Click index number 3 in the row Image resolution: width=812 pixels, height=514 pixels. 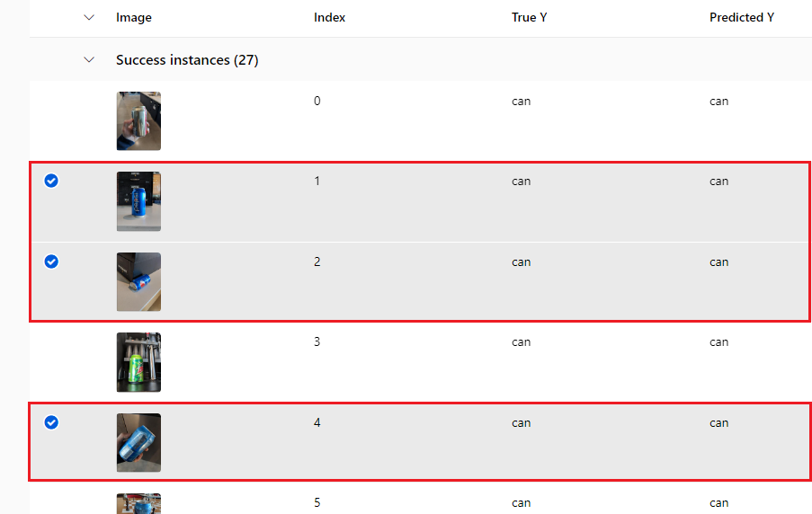pyautogui.click(x=317, y=341)
